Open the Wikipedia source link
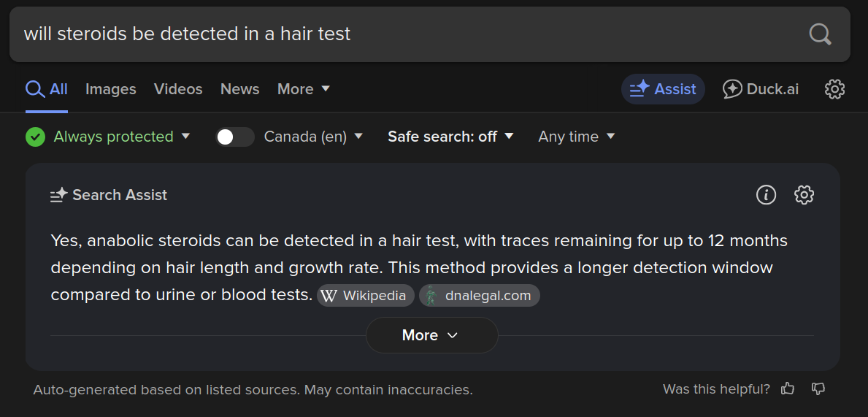The width and height of the screenshot is (868, 417). pos(365,296)
